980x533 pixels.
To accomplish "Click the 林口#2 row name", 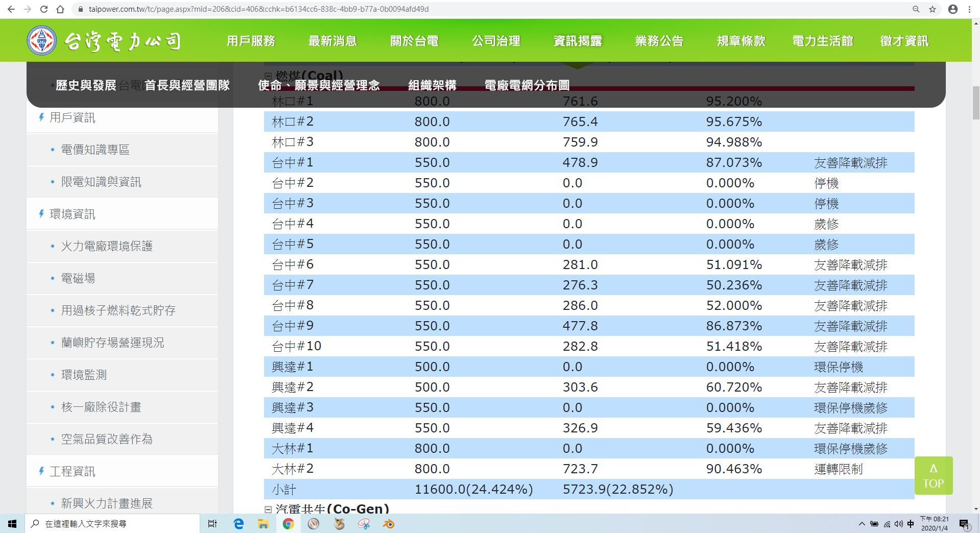I will (x=293, y=122).
